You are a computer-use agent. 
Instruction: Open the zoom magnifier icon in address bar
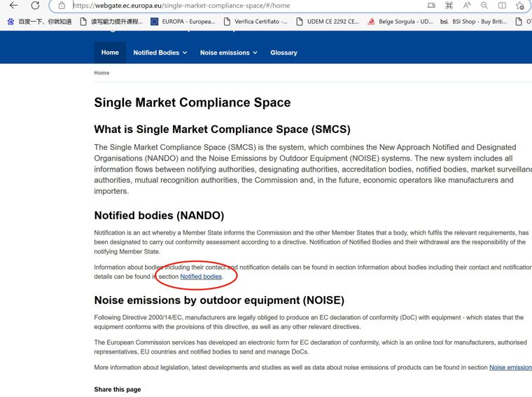coord(484,6)
